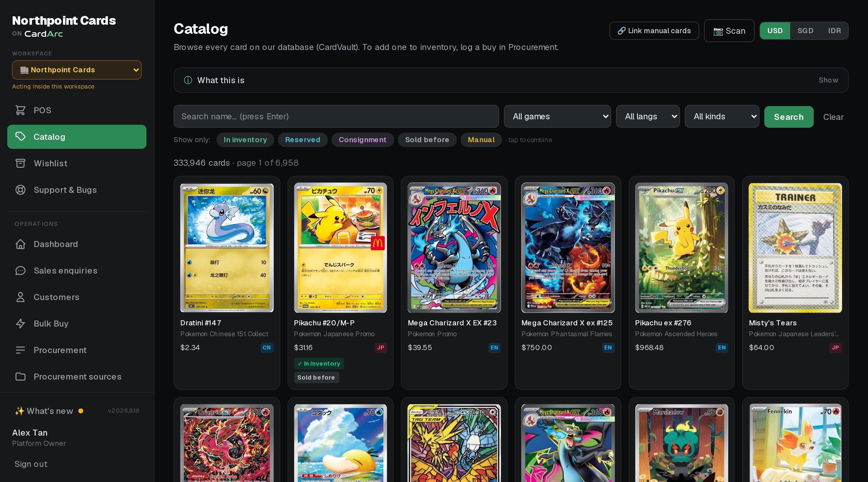Navigate to Dashboard
Viewport: 868px width, 482px height.
77,244
